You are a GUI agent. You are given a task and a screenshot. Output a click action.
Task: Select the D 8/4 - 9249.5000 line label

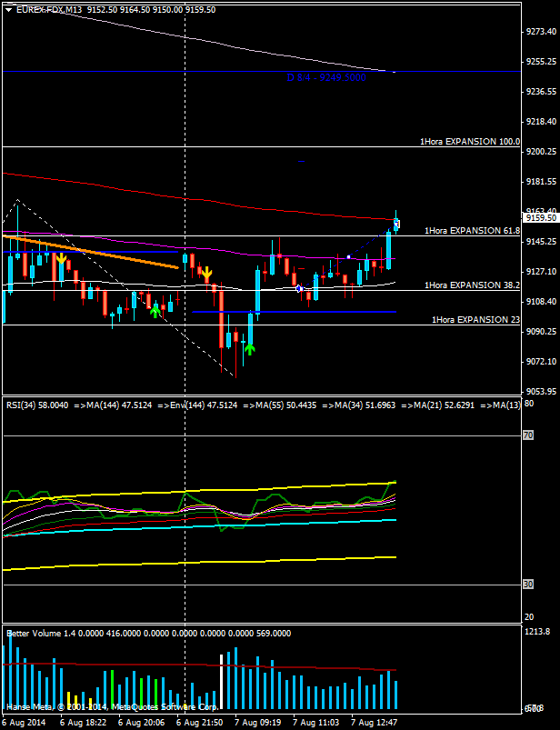click(x=325, y=78)
